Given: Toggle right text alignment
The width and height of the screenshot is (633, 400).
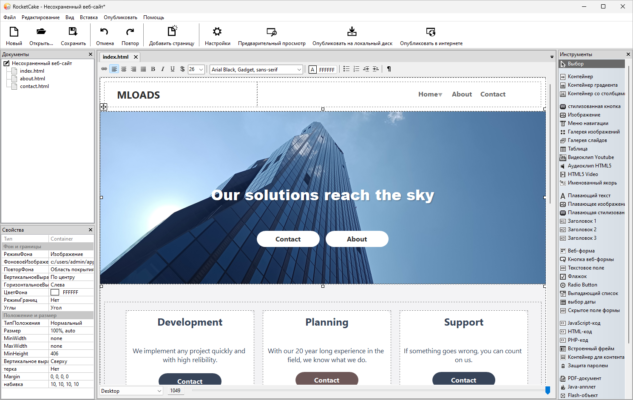Looking at the screenshot, I should (x=134, y=69).
